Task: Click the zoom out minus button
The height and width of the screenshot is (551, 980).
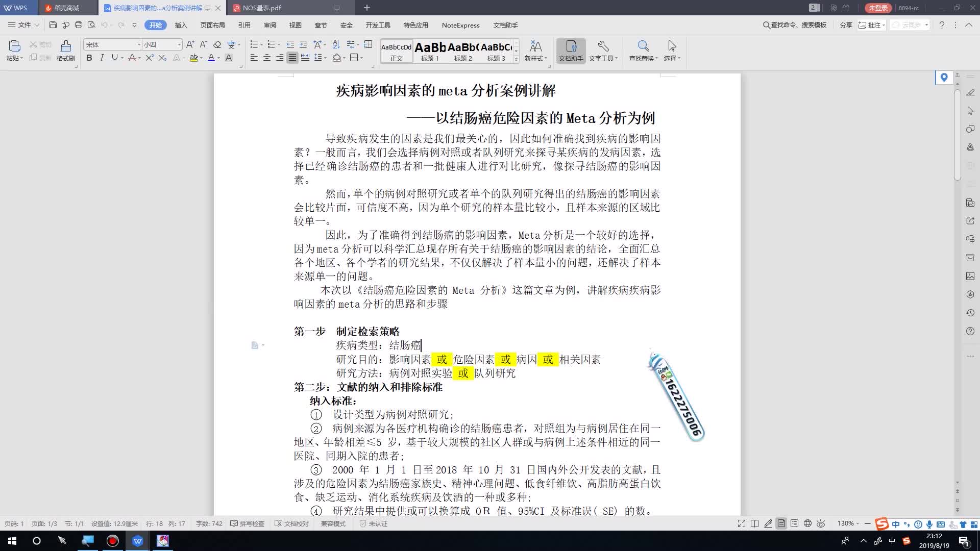Action: click(x=867, y=523)
